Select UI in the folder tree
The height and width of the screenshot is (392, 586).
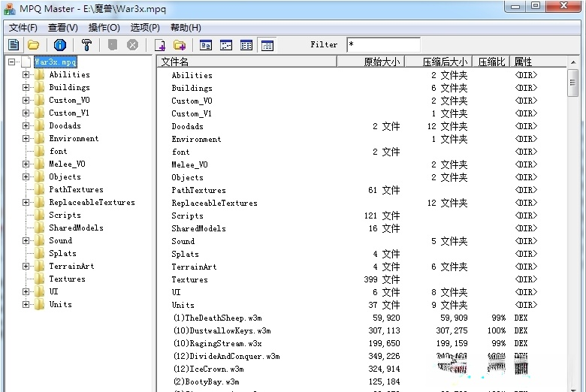(x=54, y=291)
